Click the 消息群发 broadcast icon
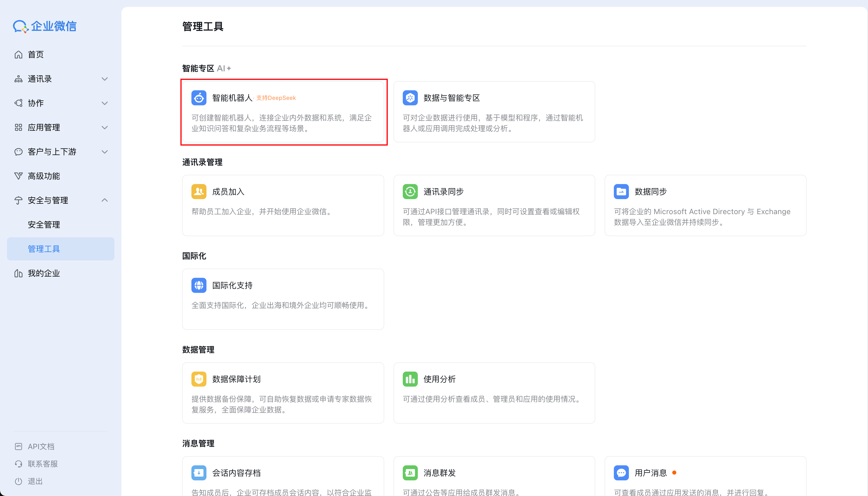The width and height of the screenshot is (868, 496). 410,473
